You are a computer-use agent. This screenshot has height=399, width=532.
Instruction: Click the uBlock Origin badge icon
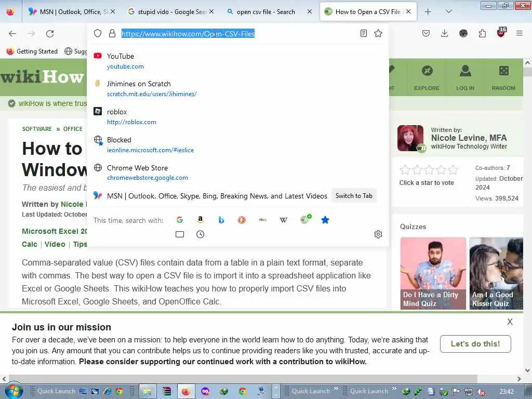click(501, 33)
